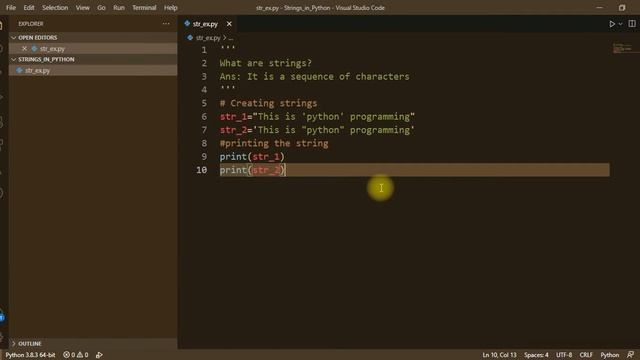Open the Run menu
This screenshot has width=640, height=360.
pos(119,8)
